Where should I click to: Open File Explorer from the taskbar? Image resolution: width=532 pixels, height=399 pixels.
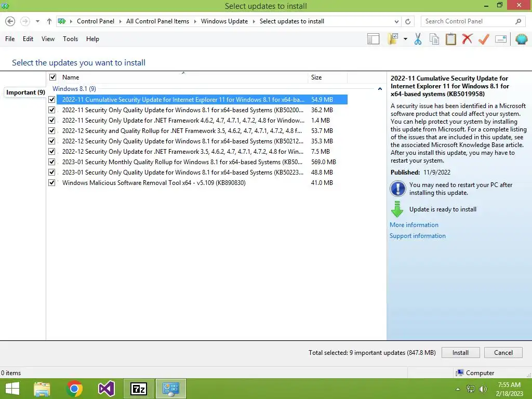coord(42,389)
